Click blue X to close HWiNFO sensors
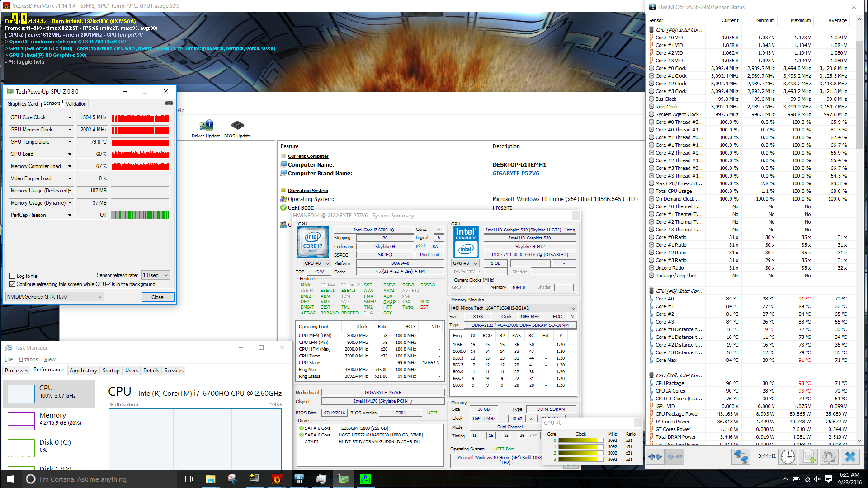 click(850, 457)
